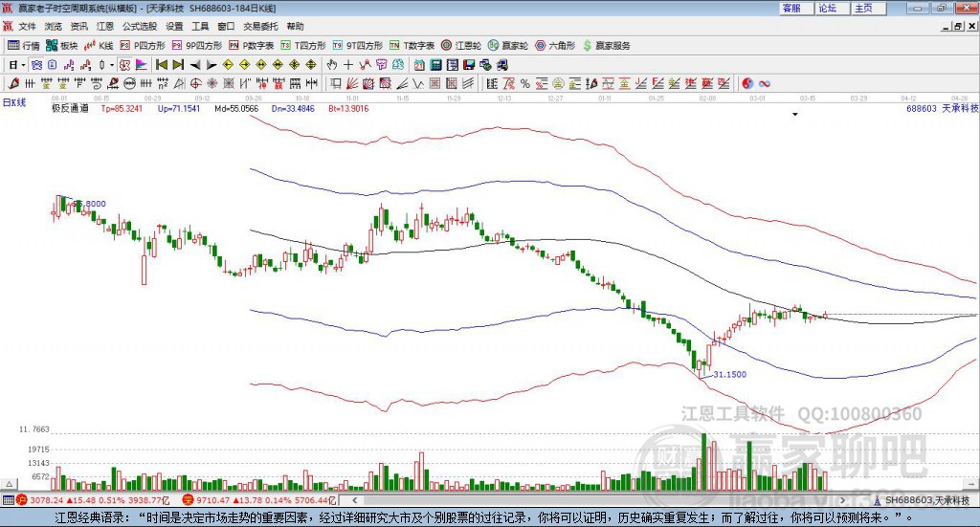Select the red polyline drawing tool
This screenshot has height=527, width=980.
(x=365, y=65)
